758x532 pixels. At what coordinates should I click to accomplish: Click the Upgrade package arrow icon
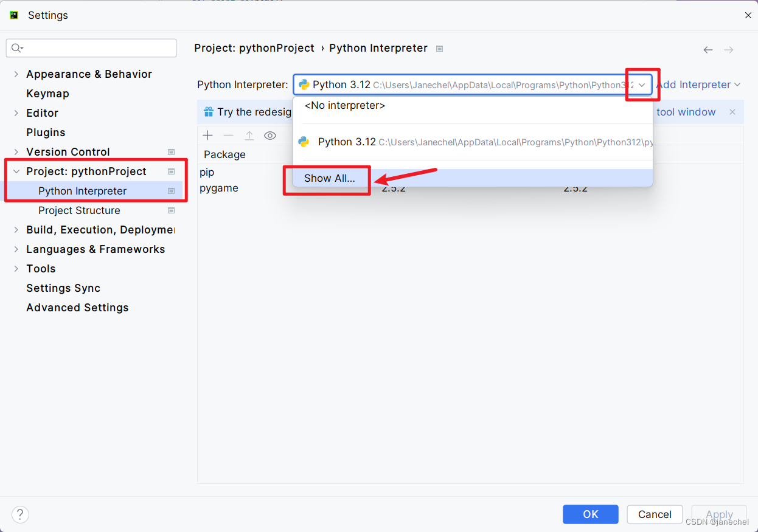[249, 136]
